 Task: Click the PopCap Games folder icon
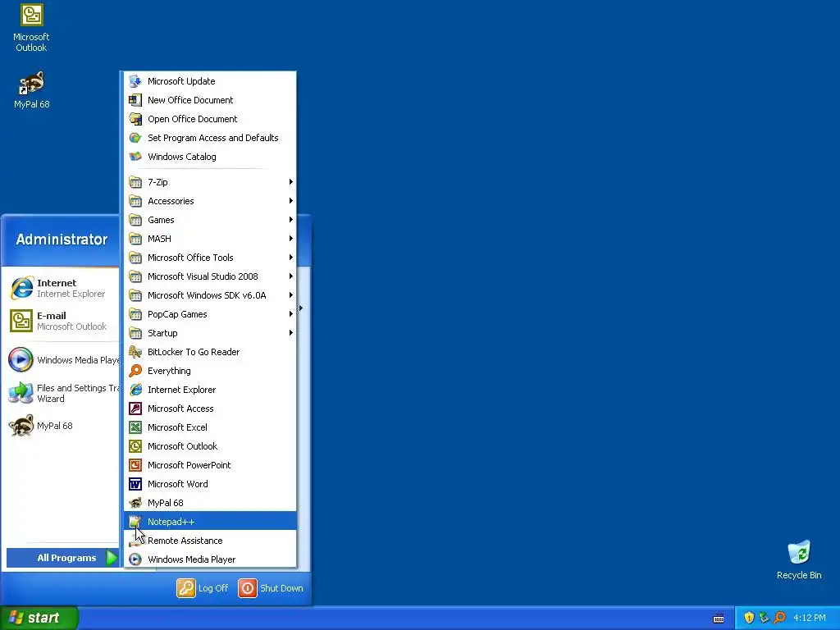tap(135, 314)
